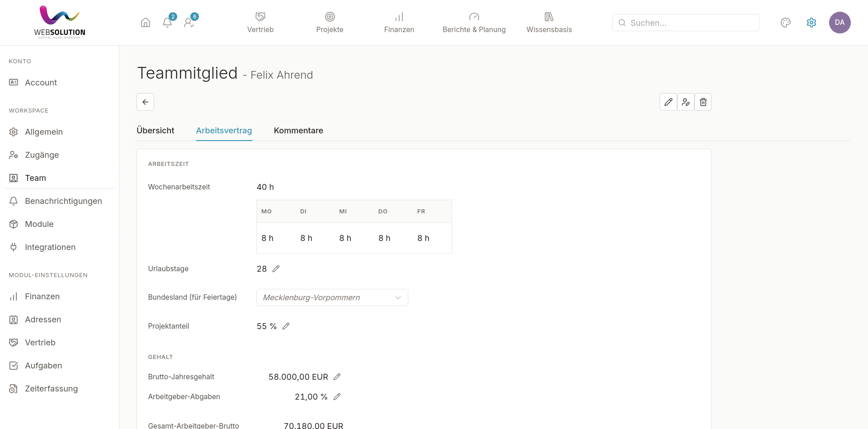Viewport: 868px width, 429px height.
Task: Open Zugänge in sidebar
Action: [59, 155]
